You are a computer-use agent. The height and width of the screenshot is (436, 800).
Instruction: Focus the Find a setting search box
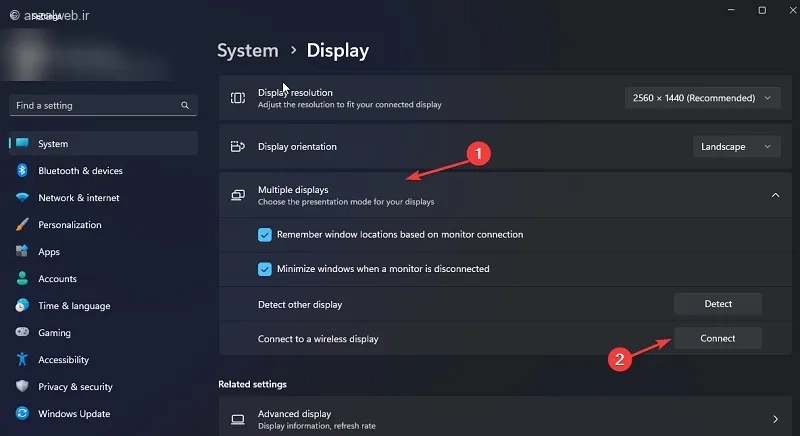(103, 106)
